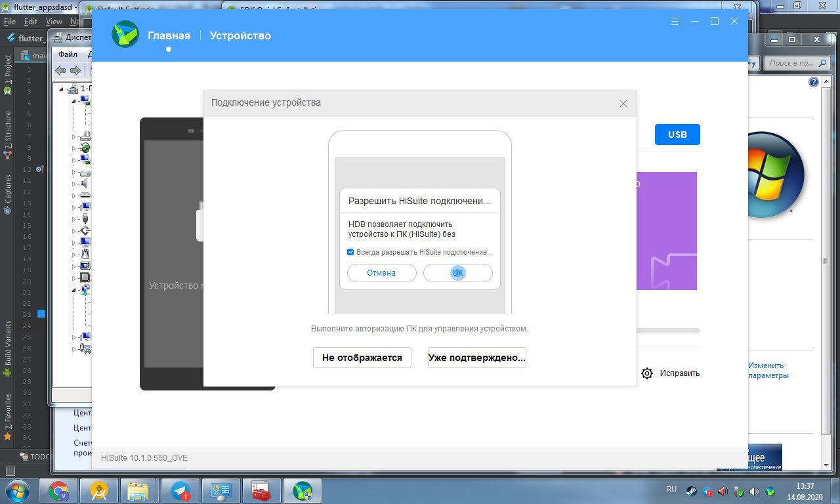Click the 'Не отображается' button
Screen dimensions: 840x504
(x=362, y=358)
